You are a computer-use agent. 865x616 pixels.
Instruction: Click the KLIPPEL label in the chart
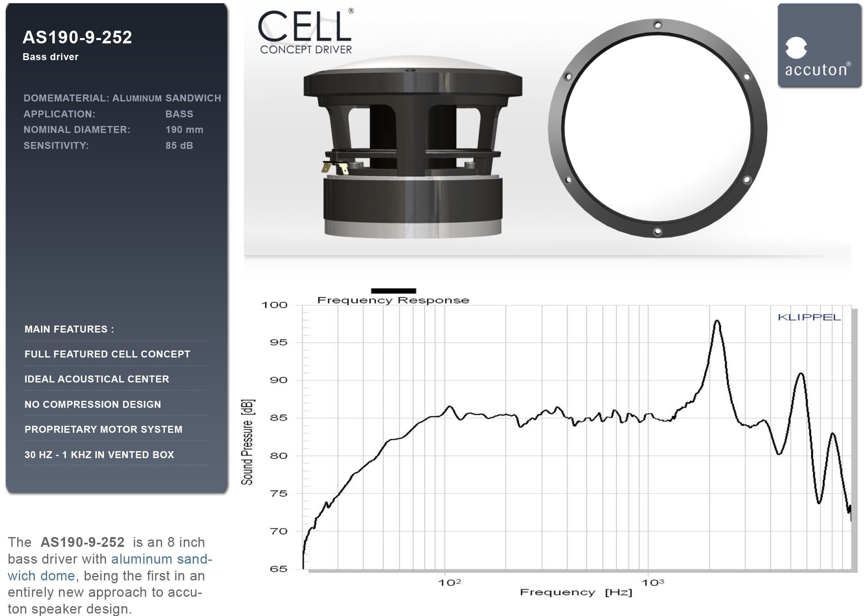809,317
